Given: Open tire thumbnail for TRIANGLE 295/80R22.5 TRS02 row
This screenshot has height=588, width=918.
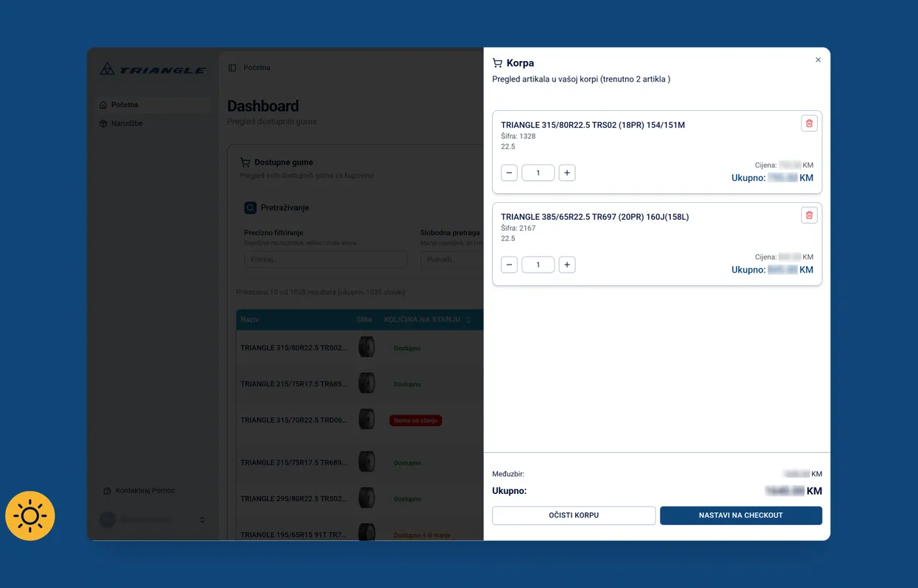Looking at the screenshot, I should point(366,498).
